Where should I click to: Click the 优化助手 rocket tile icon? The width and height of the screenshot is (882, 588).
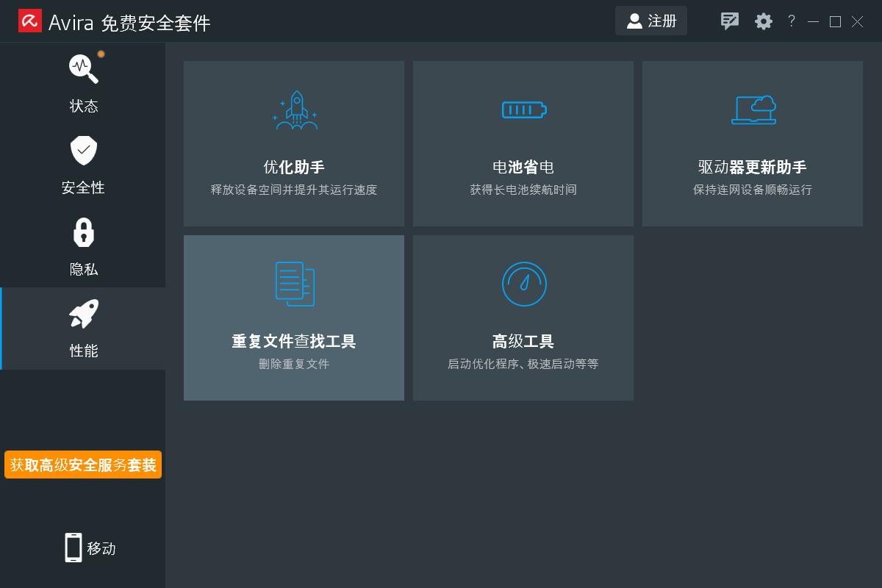294,110
